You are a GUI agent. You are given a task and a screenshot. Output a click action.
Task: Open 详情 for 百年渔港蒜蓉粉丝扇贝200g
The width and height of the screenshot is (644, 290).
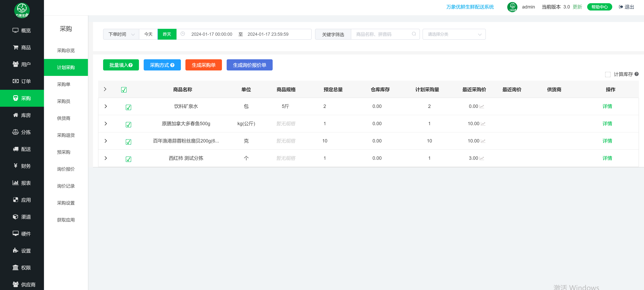pyautogui.click(x=607, y=141)
